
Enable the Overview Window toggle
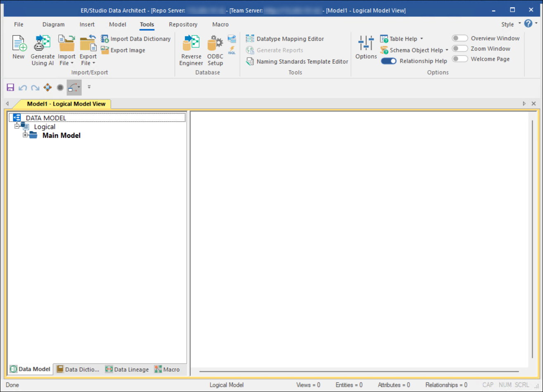[460, 38]
